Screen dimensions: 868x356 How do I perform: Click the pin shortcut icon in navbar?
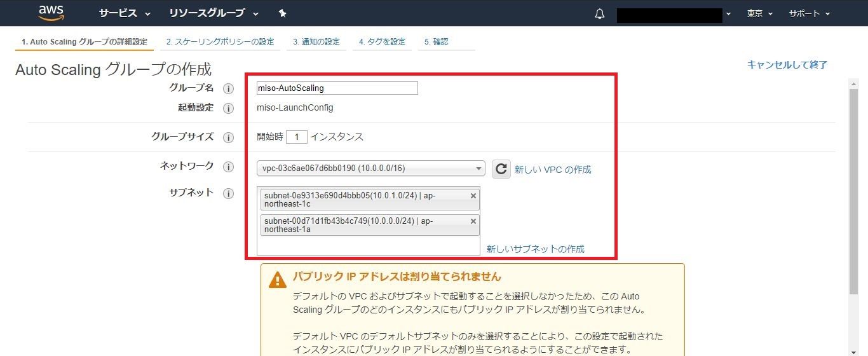click(x=283, y=13)
